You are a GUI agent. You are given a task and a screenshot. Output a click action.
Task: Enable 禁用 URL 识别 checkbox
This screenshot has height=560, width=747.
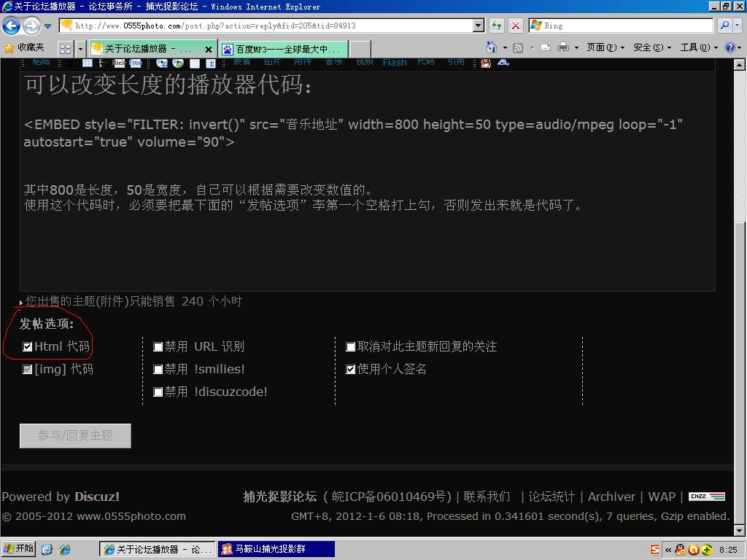coord(158,347)
